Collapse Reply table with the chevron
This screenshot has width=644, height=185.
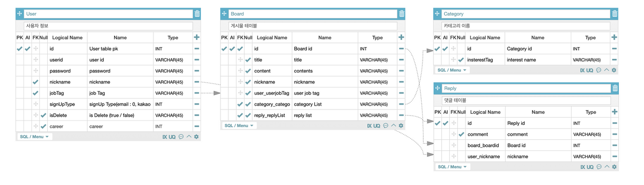(x=607, y=167)
